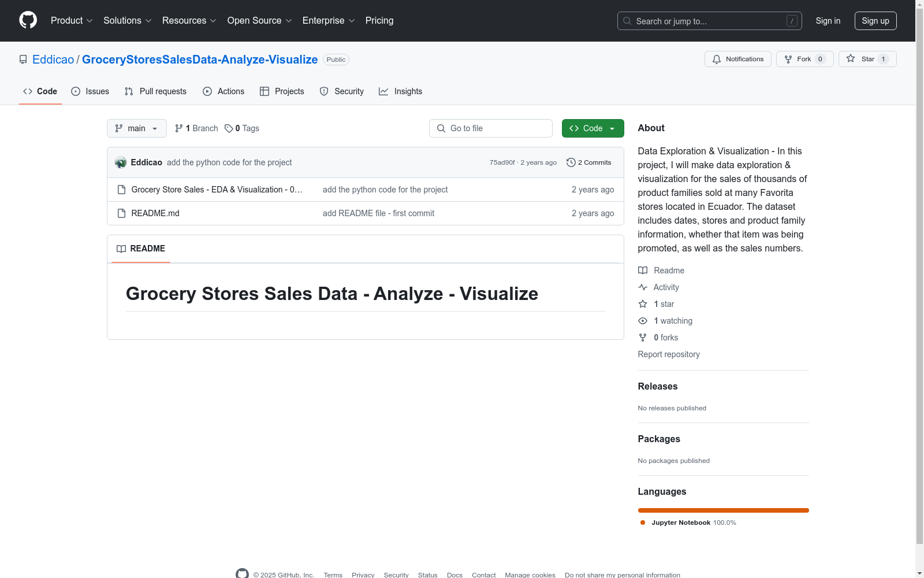Expand the Enterprise menu
924x578 pixels.
click(x=329, y=21)
